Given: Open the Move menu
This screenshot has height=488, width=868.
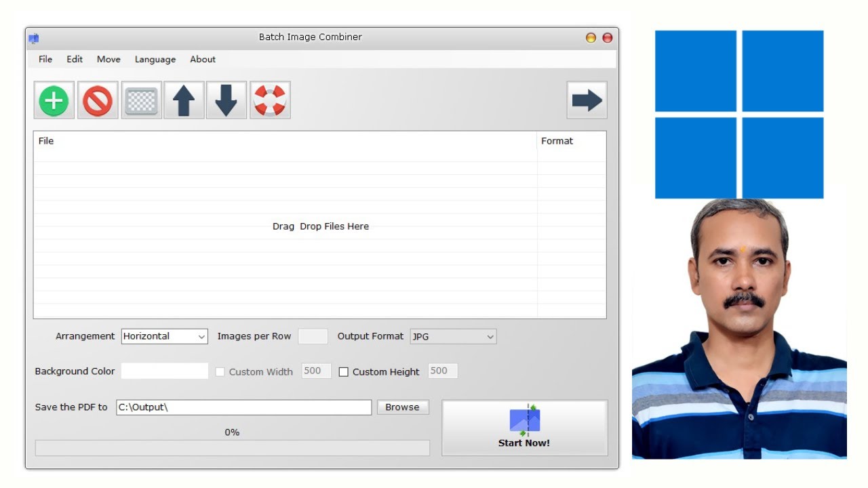Looking at the screenshot, I should (108, 59).
